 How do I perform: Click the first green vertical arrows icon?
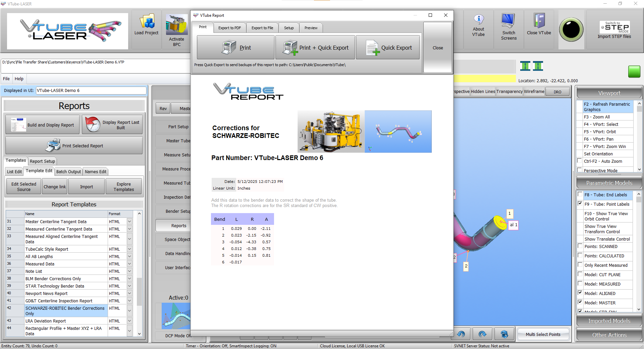525,66
